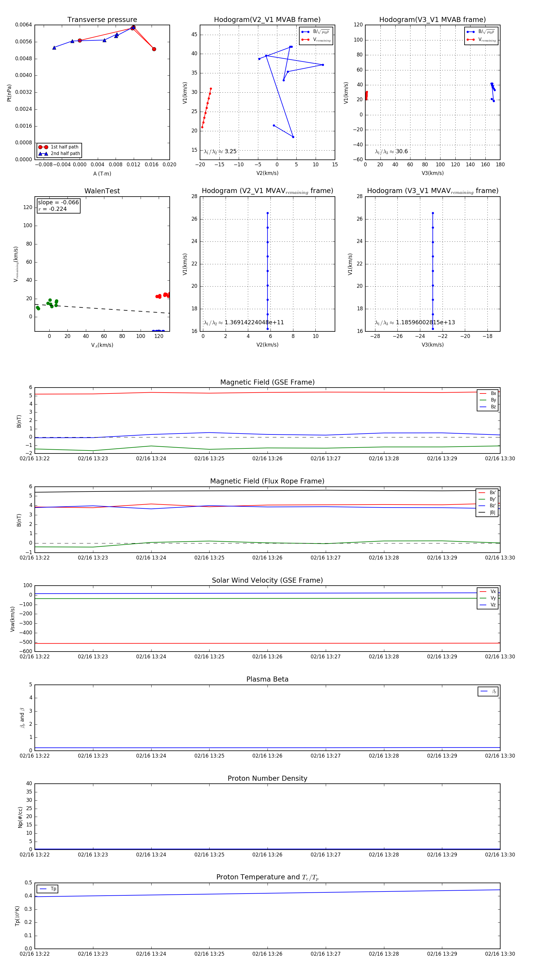Viewport: 535px width, 980px height.
Task: Click the 'Proton Temperature and Te/Tp' title
Action: tap(267, 877)
